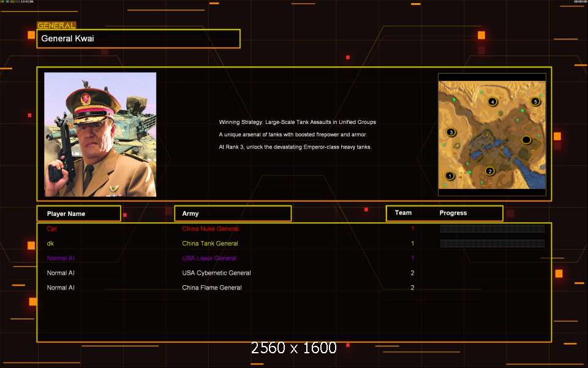Click the progress bar for player dk

point(492,243)
